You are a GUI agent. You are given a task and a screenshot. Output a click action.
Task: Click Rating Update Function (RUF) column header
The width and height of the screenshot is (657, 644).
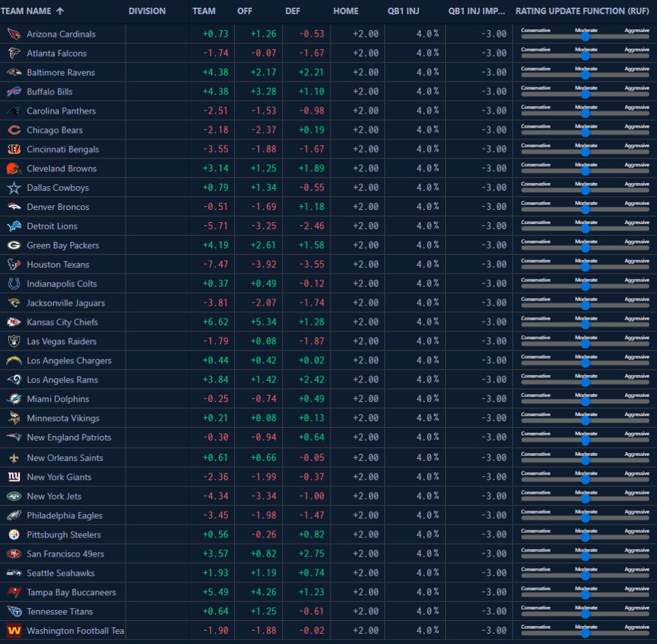(582, 11)
